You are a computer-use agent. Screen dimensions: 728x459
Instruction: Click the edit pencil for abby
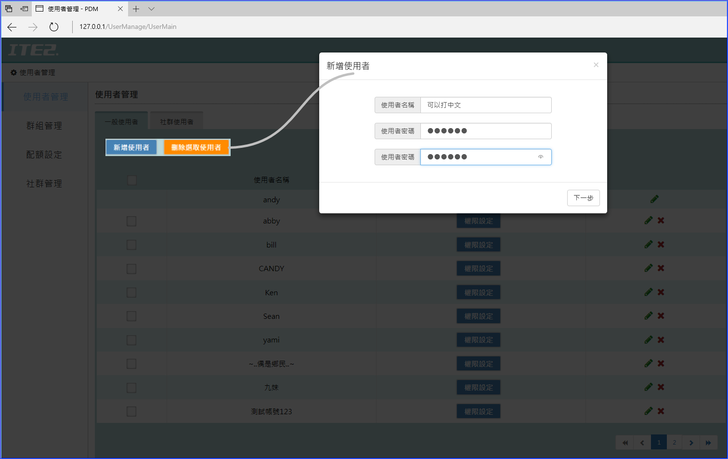pyautogui.click(x=649, y=220)
